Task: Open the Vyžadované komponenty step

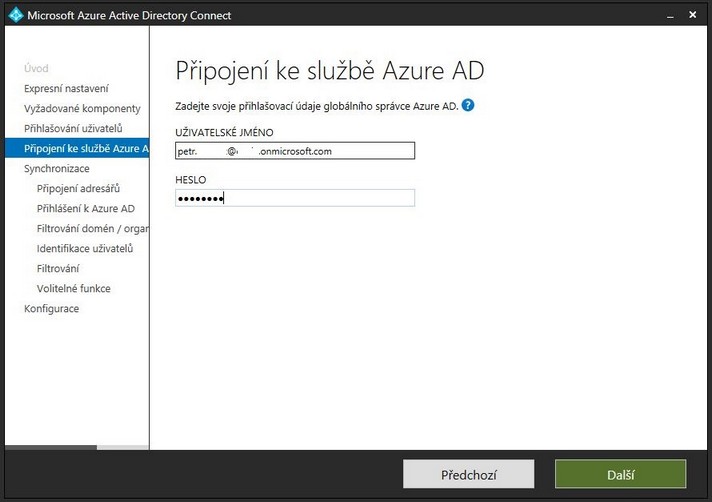Action: 82,108
